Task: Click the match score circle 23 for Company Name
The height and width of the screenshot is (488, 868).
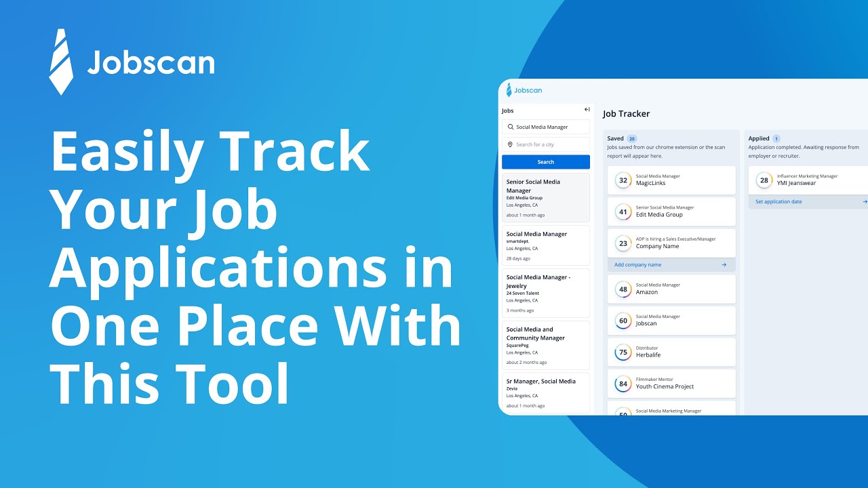Action: pos(623,243)
